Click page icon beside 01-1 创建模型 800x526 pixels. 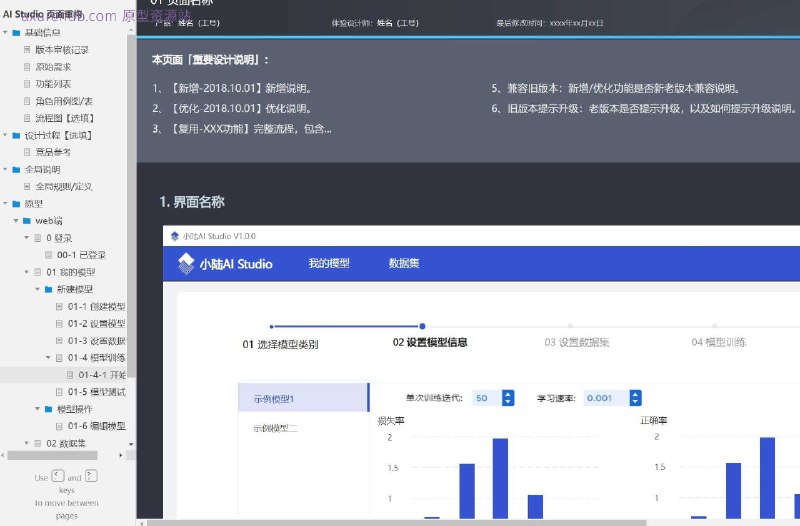[59, 306]
